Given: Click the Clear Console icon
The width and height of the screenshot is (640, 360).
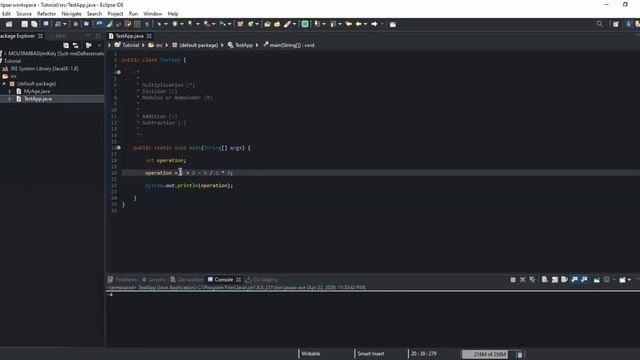Looking at the screenshot, I should click(544, 280).
